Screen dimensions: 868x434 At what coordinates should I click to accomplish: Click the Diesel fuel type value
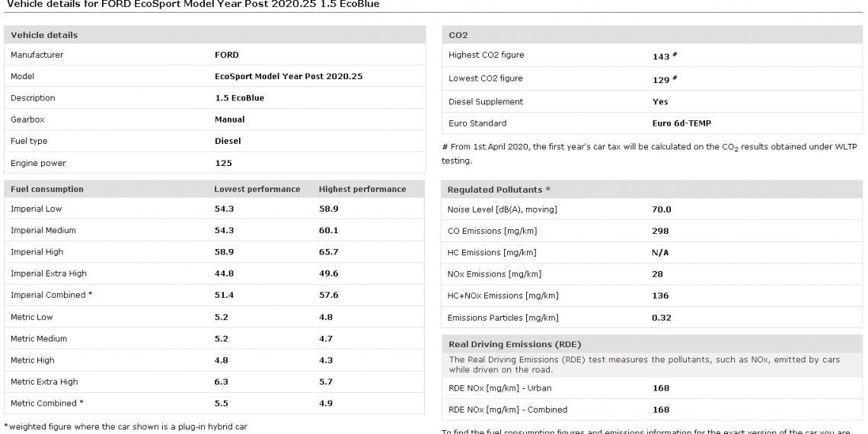click(x=228, y=141)
